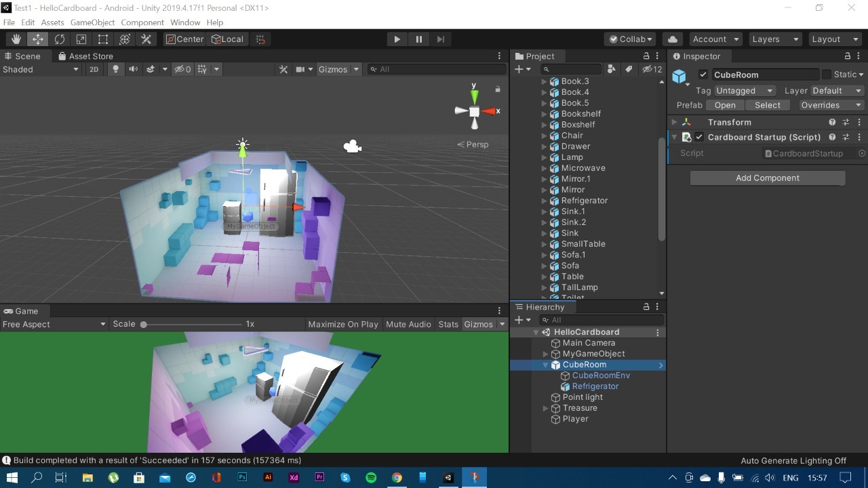Click the prefab Open button in Inspector
Image resolution: width=868 pixels, height=488 pixels.
point(725,105)
